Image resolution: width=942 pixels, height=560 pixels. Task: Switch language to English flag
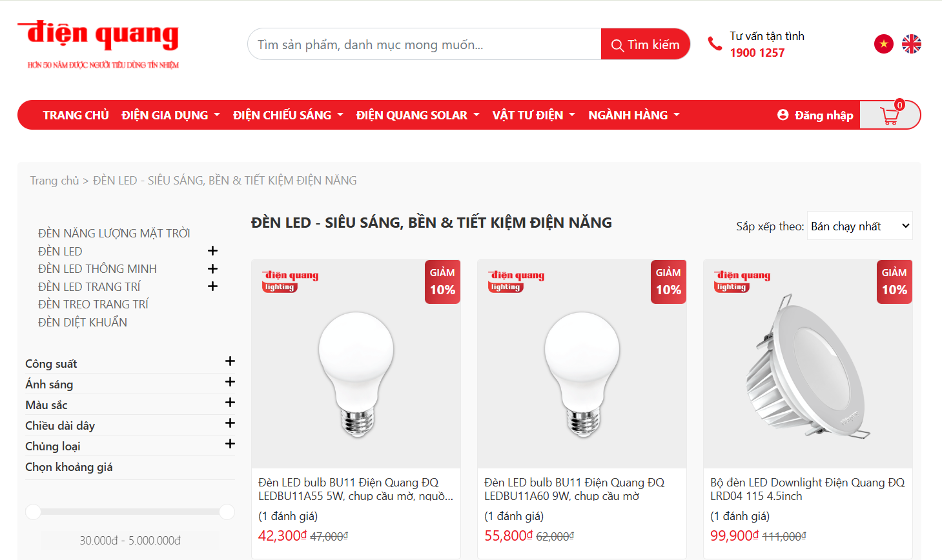pyautogui.click(x=912, y=44)
